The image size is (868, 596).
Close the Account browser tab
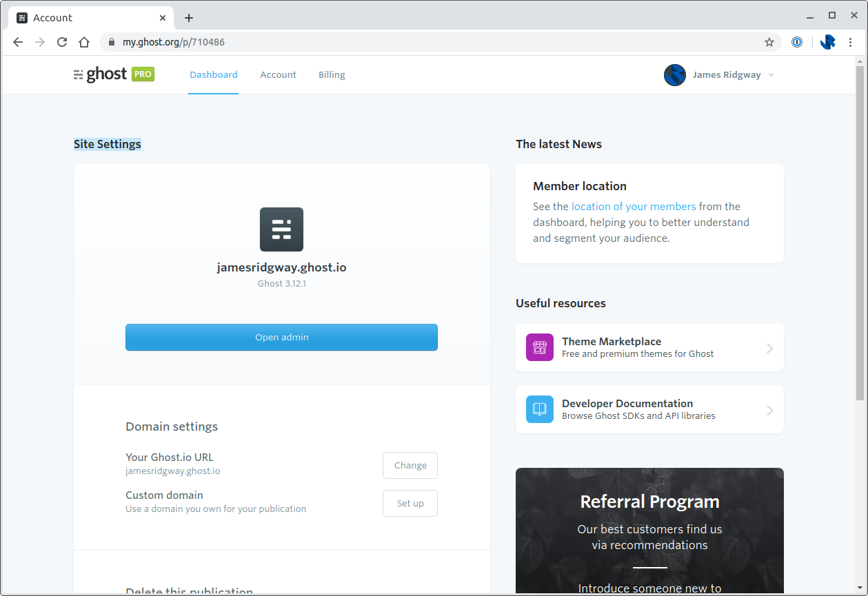163,18
